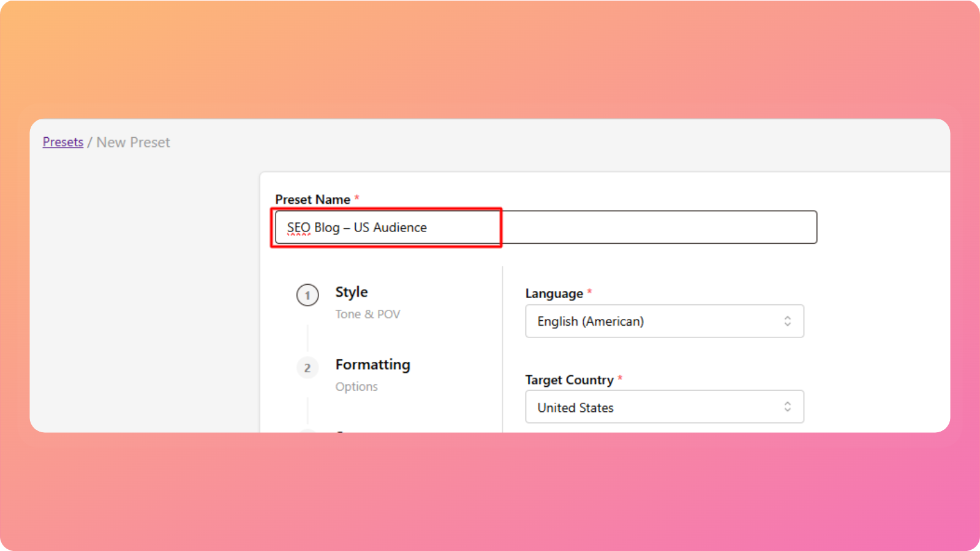Click the underlined word SEO in preset name
The image size is (980, 551).
[x=298, y=228]
